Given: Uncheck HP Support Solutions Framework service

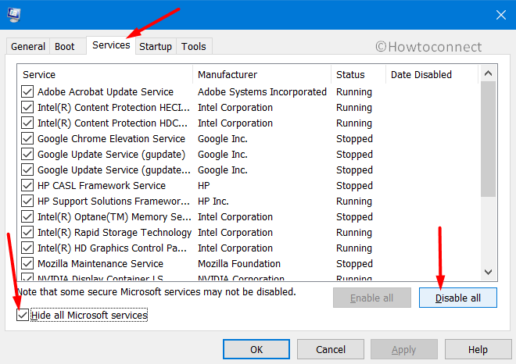Looking at the screenshot, I should (x=27, y=201).
